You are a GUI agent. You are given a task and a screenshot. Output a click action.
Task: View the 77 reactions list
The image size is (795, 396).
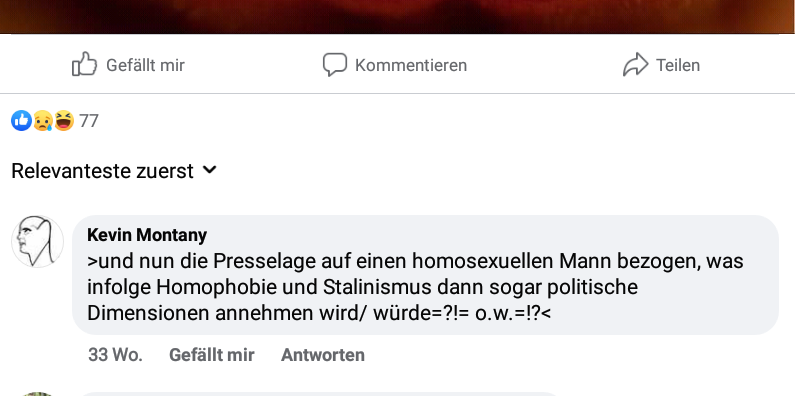click(89, 121)
